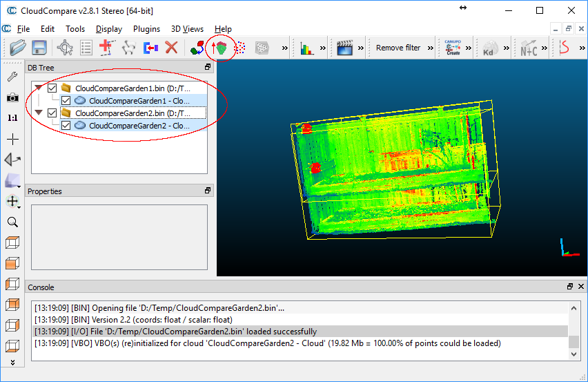Pick rotation center with the plus icon
Image resolution: width=588 pixels, height=382 pixels.
12,140
